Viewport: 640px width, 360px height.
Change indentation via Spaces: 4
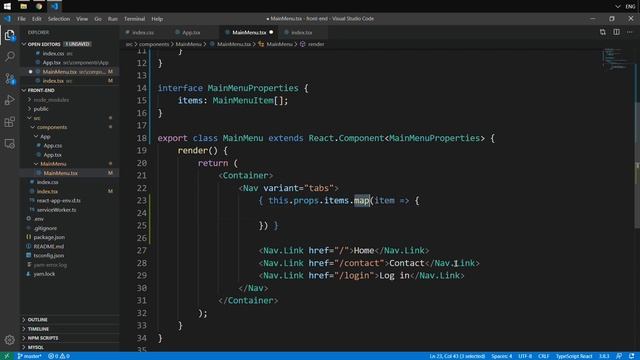(502, 356)
